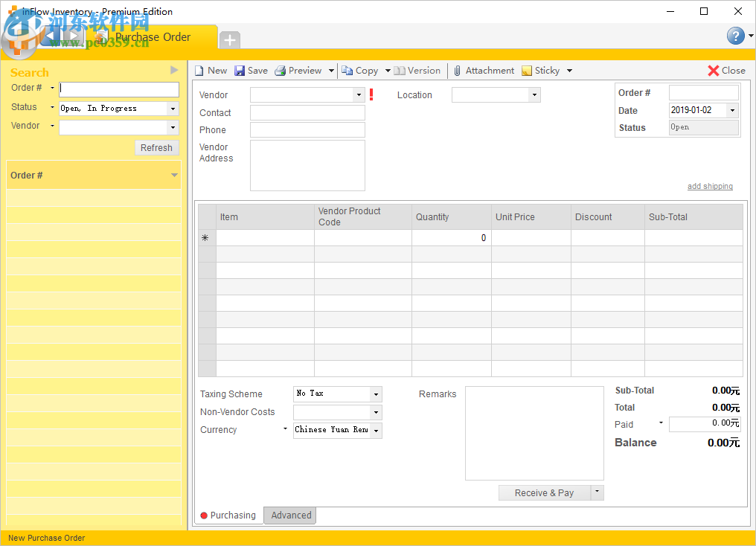
Task: Click the add shipping link
Action: coord(710,186)
